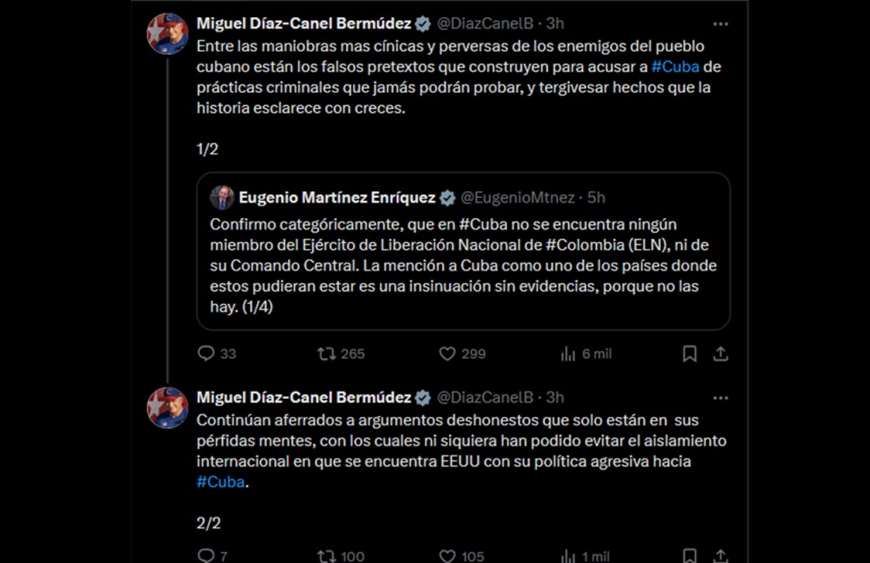Image resolution: width=870 pixels, height=563 pixels.
Task: Open the #Cuba hashtag in first tweet
Action: (x=674, y=66)
